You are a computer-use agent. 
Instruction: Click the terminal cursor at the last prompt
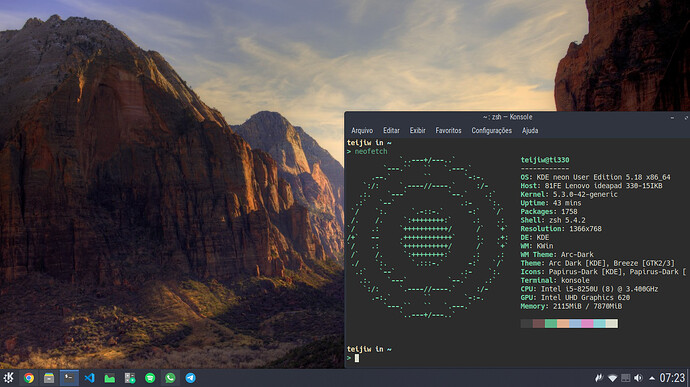coord(357,358)
